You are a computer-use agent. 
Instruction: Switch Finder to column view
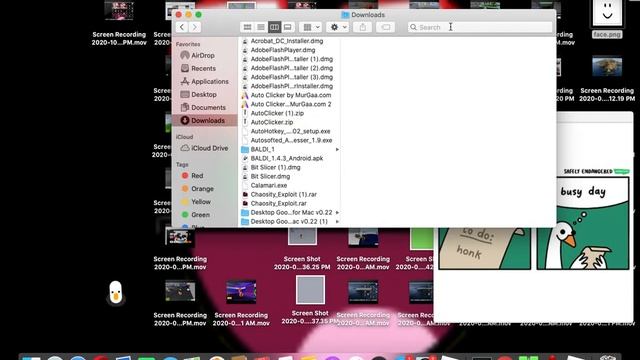pyautogui.click(x=274, y=27)
